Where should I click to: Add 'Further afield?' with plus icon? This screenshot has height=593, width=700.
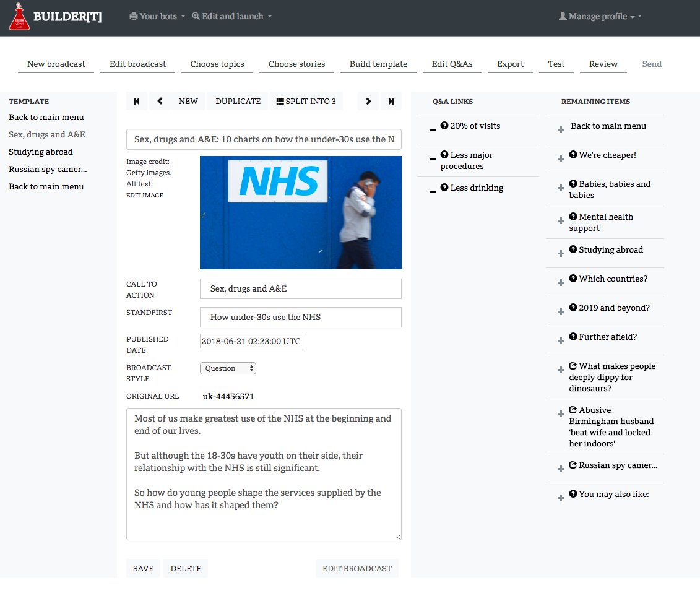pos(561,340)
